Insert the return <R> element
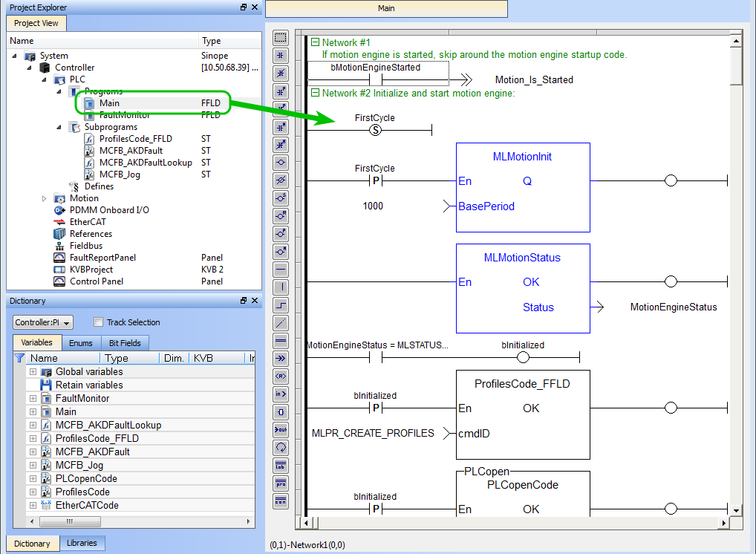The width and height of the screenshot is (756, 554). click(281, 376)
